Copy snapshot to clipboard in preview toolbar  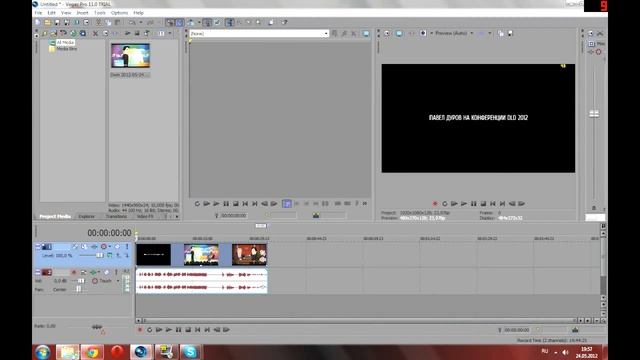pos(500,33)
